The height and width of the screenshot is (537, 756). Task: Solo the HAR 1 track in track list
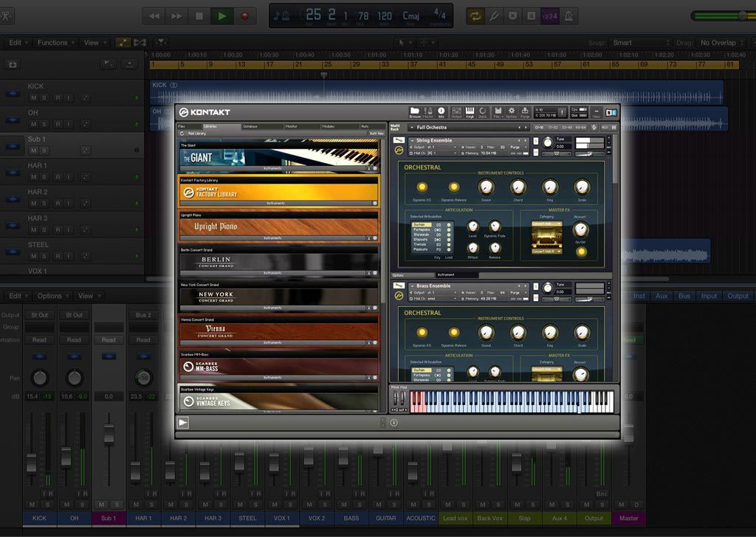pos(45,177)
